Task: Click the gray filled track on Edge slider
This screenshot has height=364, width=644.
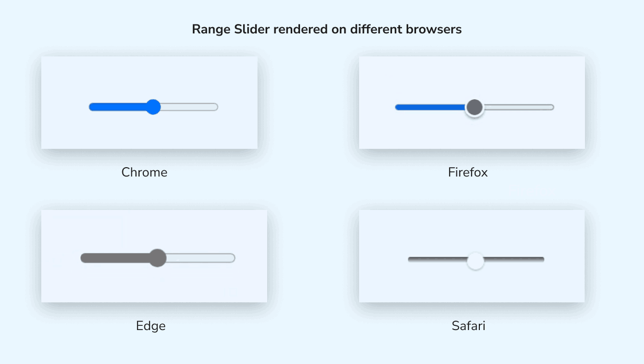Action: pyautogui.click(x=115, y=257)
